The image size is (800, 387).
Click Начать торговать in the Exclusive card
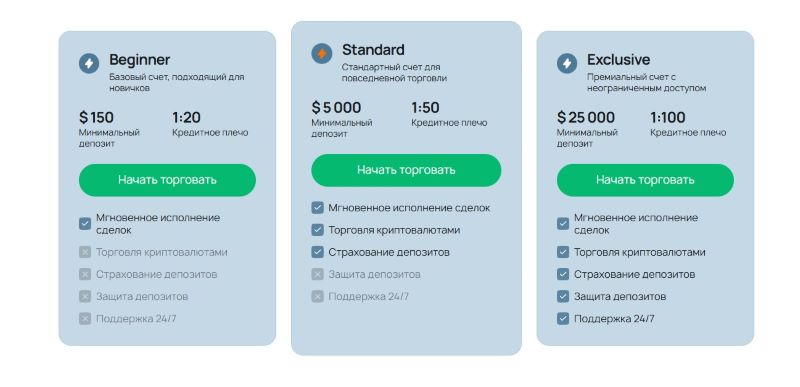point(645,180)
